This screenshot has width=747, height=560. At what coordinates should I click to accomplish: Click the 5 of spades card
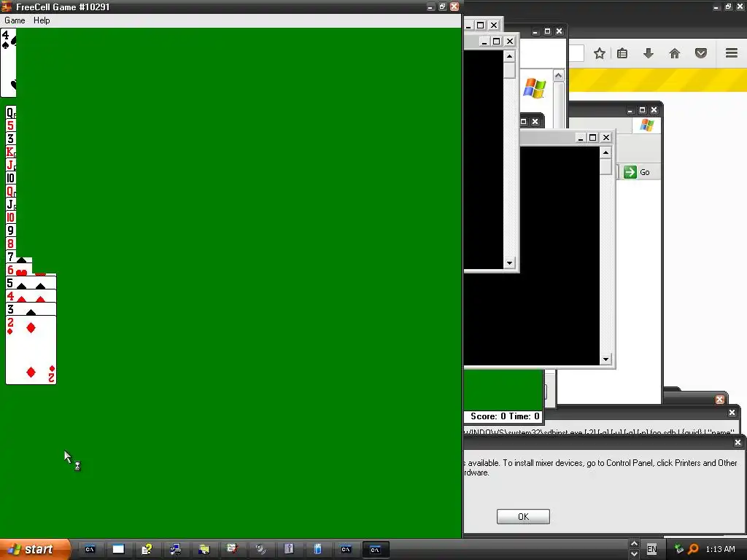(x=31, y=284)
